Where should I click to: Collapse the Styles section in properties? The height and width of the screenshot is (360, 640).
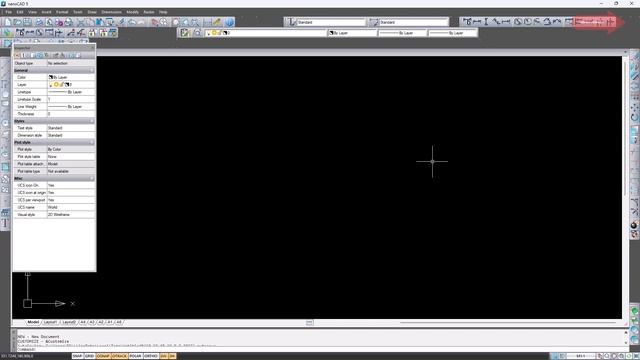pyautogui.click(x=92, y=121)
